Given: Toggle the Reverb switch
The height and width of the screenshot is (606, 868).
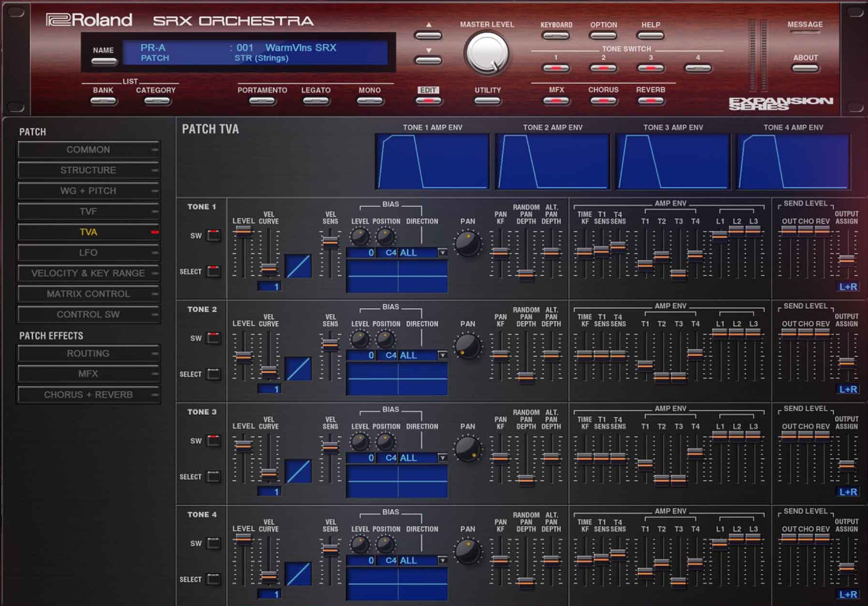Looking at the screenshot, I should (651, 101).
